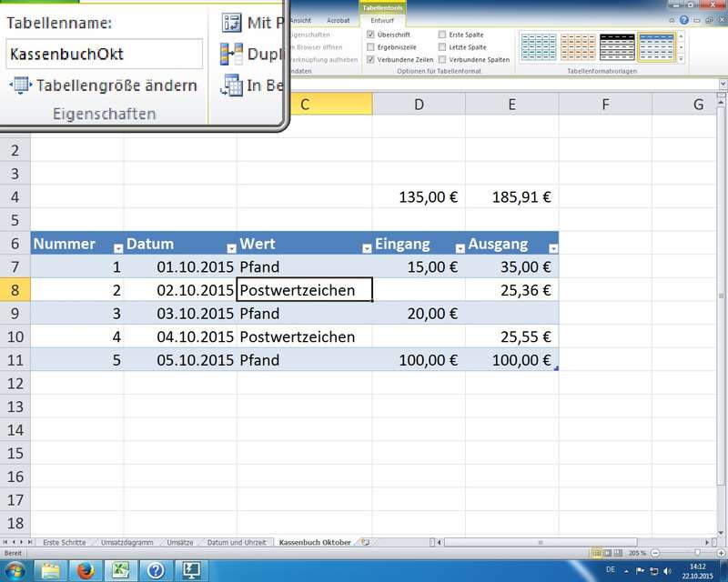Go to first sheet tab arrow
This screenshot has height=582, width=728.
pos(5,542)
